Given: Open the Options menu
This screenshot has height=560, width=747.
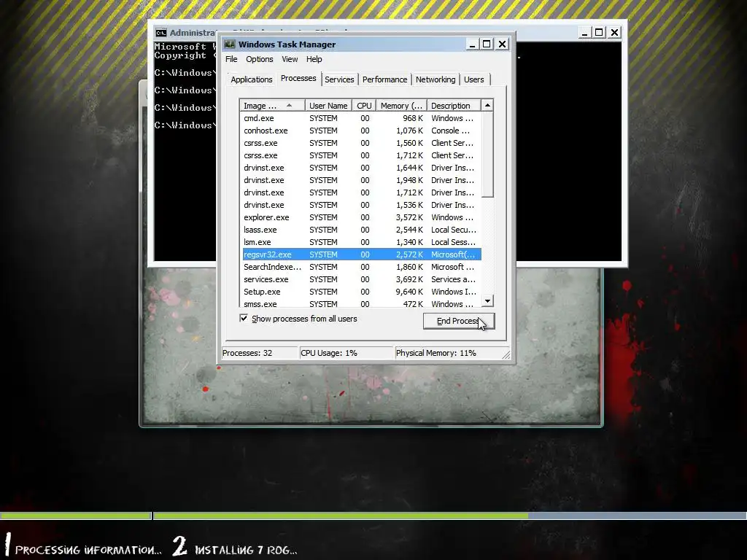Looking at the screenshot, I should (x=259, y=59).
